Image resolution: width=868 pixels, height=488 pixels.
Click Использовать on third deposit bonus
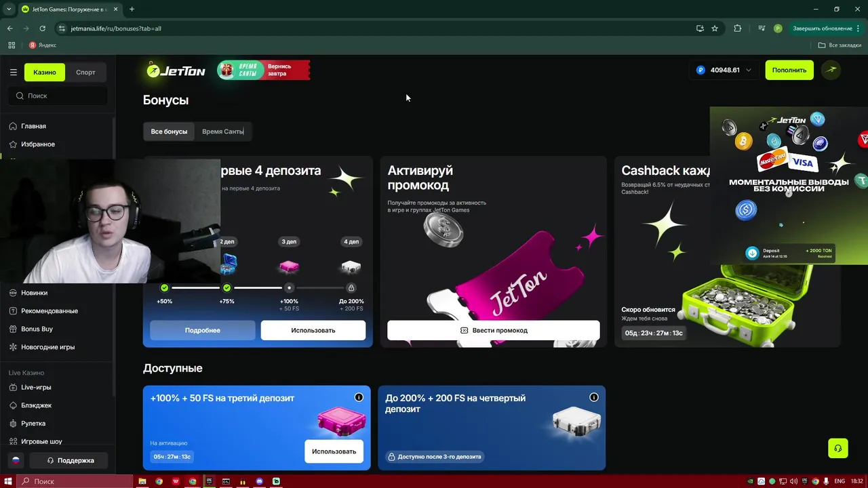pyautogui.click(x=334, y=451)
